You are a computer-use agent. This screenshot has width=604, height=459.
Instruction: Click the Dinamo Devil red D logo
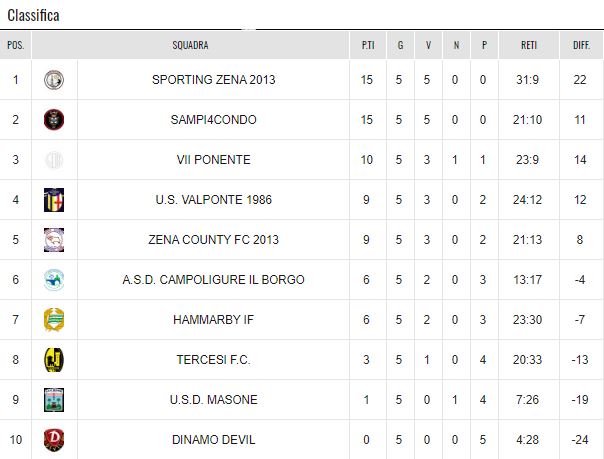coord(54,440)
